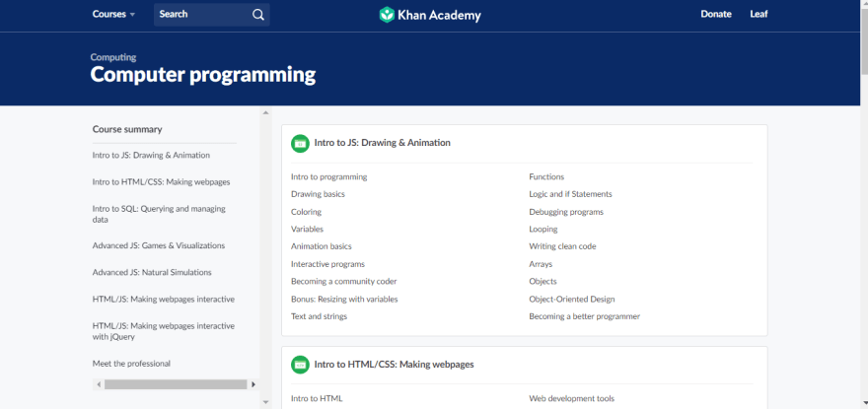Select Intro to JS: Drawing & Animation in sidebar
The image size is (868, 409).
tap(151, 156)
